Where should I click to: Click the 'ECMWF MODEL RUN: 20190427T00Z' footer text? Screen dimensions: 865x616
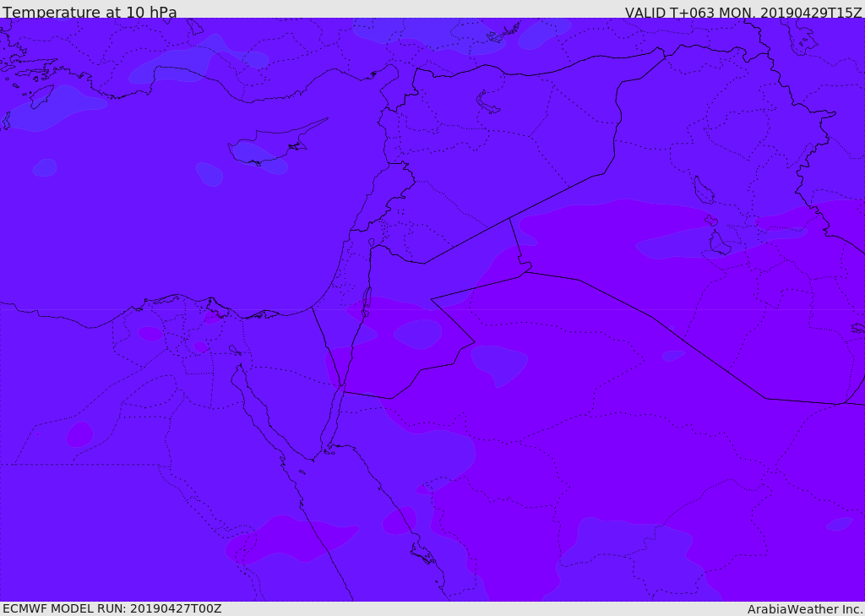tap(112, 608)
